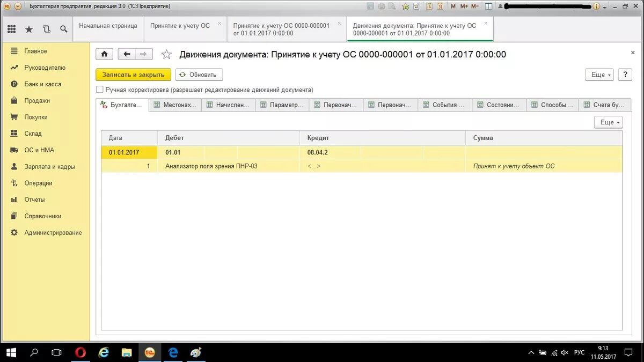Open the help question mark button
The height and width of the screenshot is (362, 644).
click(x=625, y=75)
